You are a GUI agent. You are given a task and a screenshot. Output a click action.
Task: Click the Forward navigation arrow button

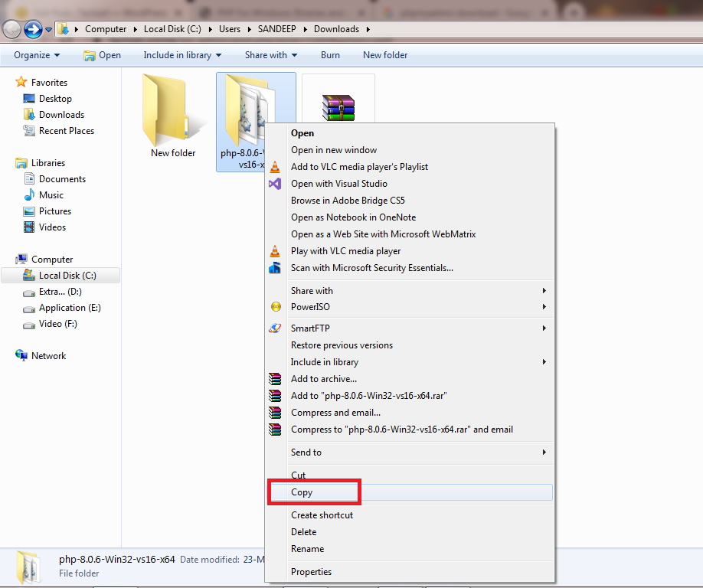point(33,29)
